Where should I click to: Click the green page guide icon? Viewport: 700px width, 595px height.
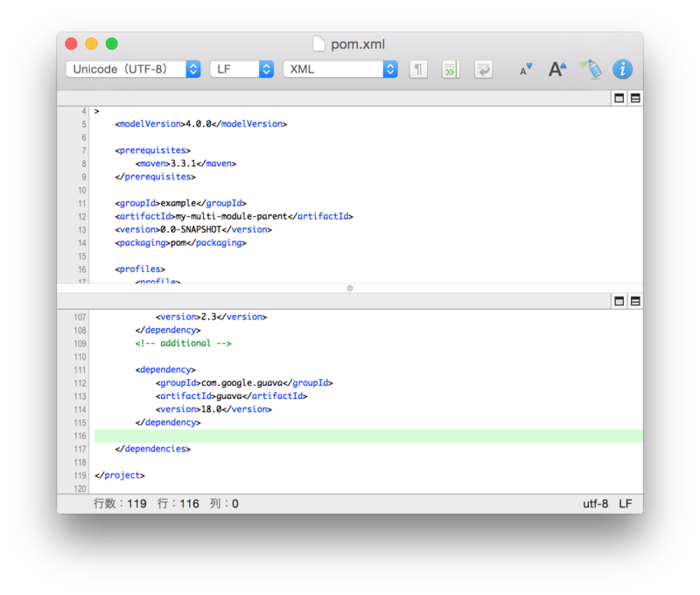click(451, 70)
